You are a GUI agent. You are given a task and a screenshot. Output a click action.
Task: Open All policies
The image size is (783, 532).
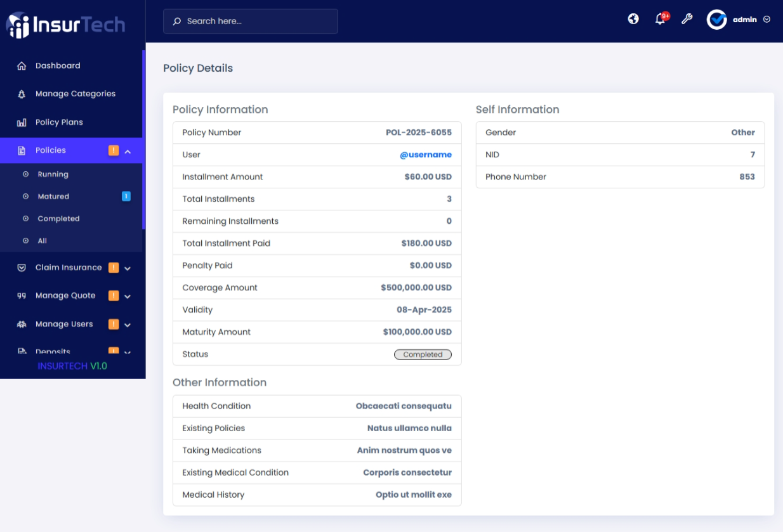[x=42, y=241]
